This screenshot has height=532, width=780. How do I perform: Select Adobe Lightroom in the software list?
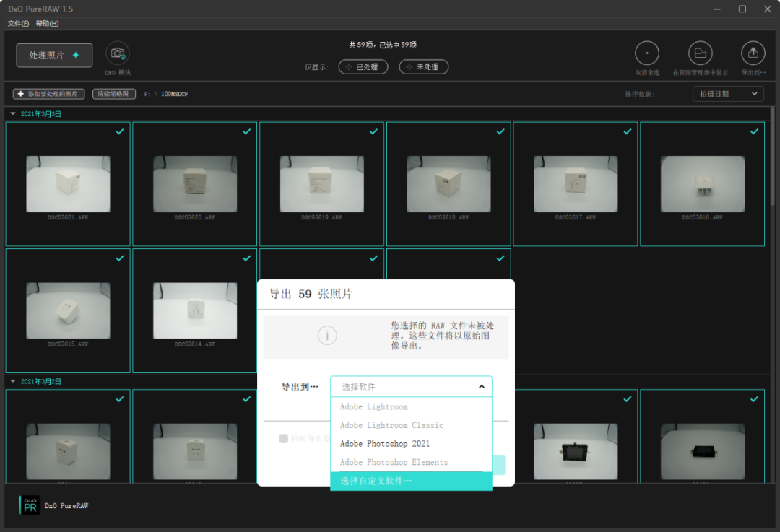[x=412, y=406]
